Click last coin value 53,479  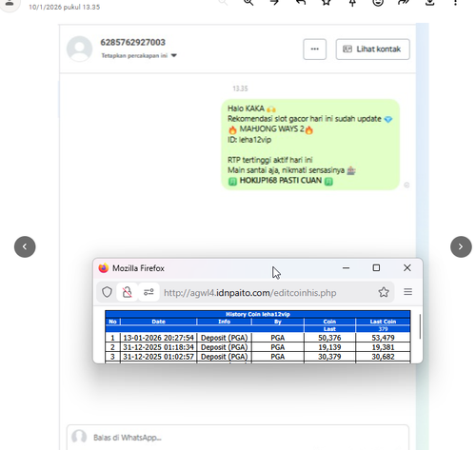383,338
